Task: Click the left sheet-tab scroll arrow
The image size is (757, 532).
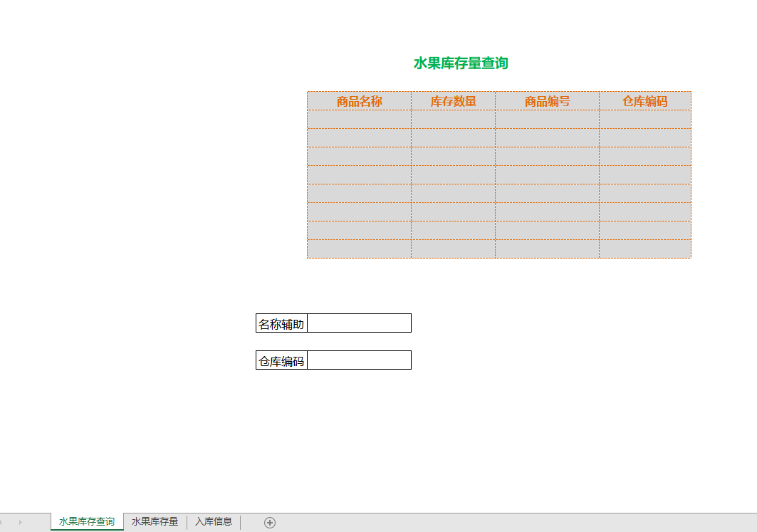Action: pos(8,523)
